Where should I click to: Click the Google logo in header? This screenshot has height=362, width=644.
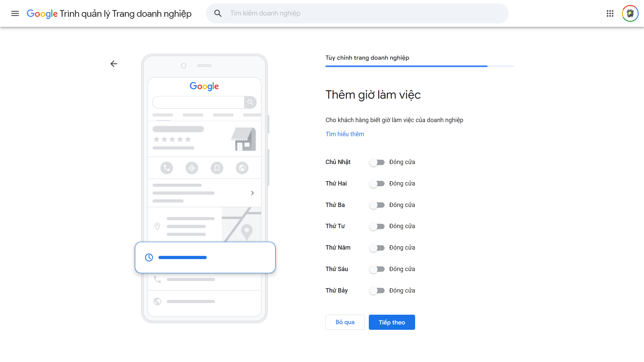pos(42,14)
